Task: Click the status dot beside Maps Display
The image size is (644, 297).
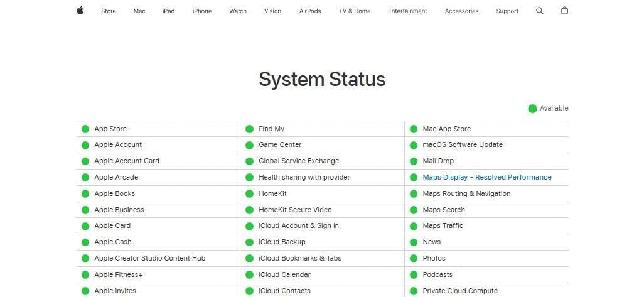Action: pos(414,178)
